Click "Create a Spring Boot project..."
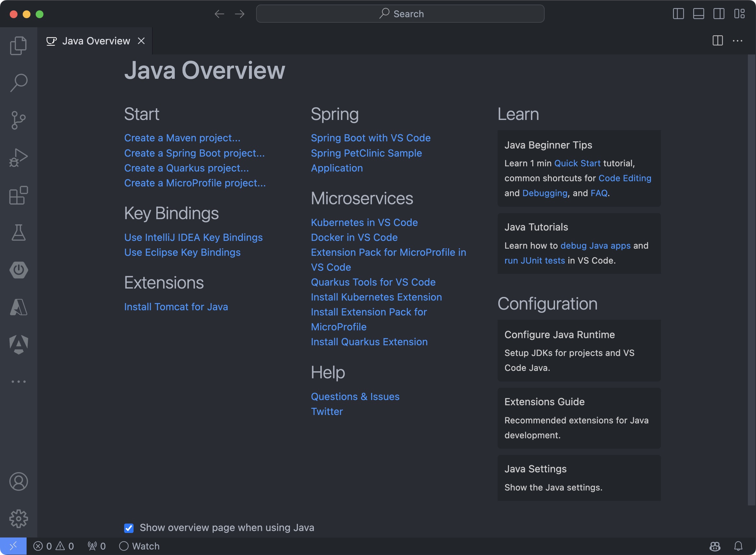 tap(194, 153)
